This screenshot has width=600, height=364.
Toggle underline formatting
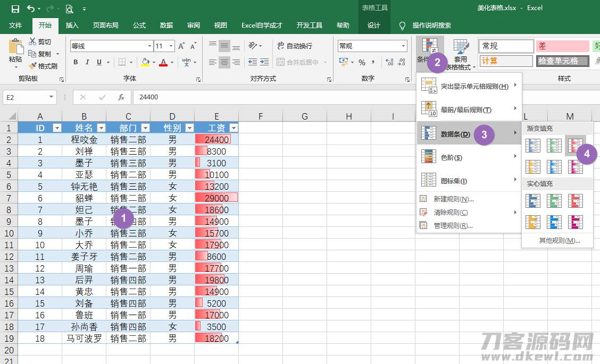click(x=99, y=62)
